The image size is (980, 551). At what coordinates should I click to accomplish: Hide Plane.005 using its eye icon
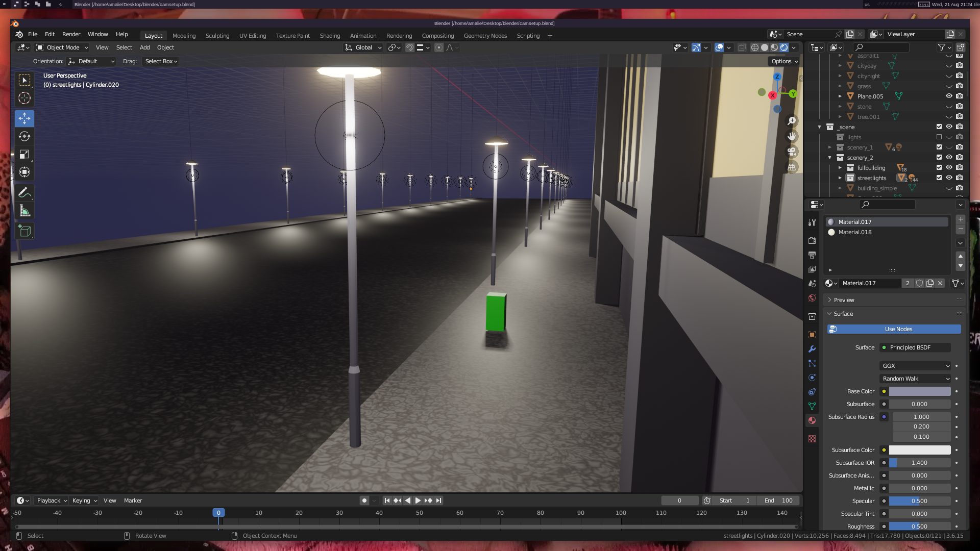point(949,96)
